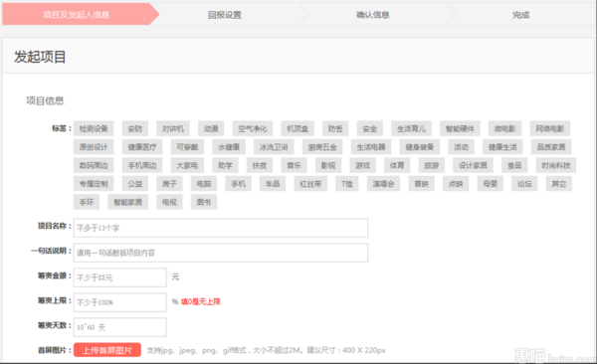The height and width of the screenshot is (364, 597).
Task: Toggle the 动漫 tag
Action: click(x=211, y=128)
